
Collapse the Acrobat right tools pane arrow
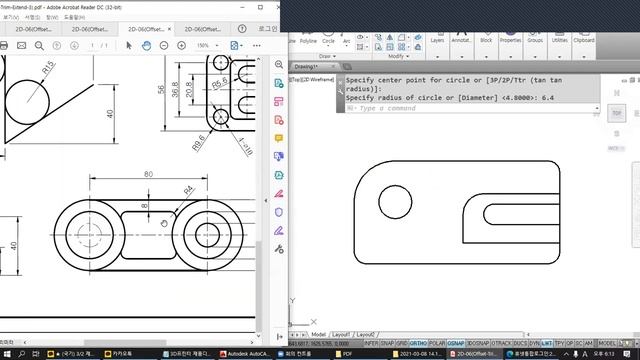click(266, 200)
